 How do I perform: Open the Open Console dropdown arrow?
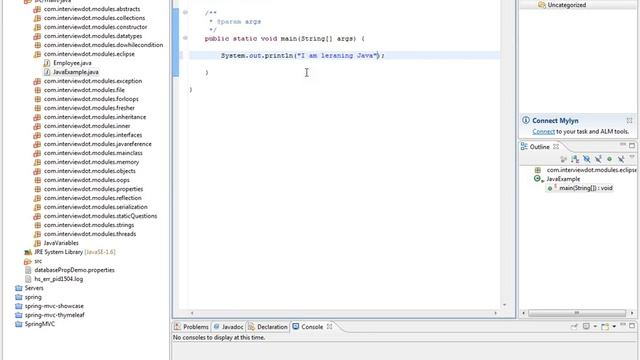pos(614,326)
